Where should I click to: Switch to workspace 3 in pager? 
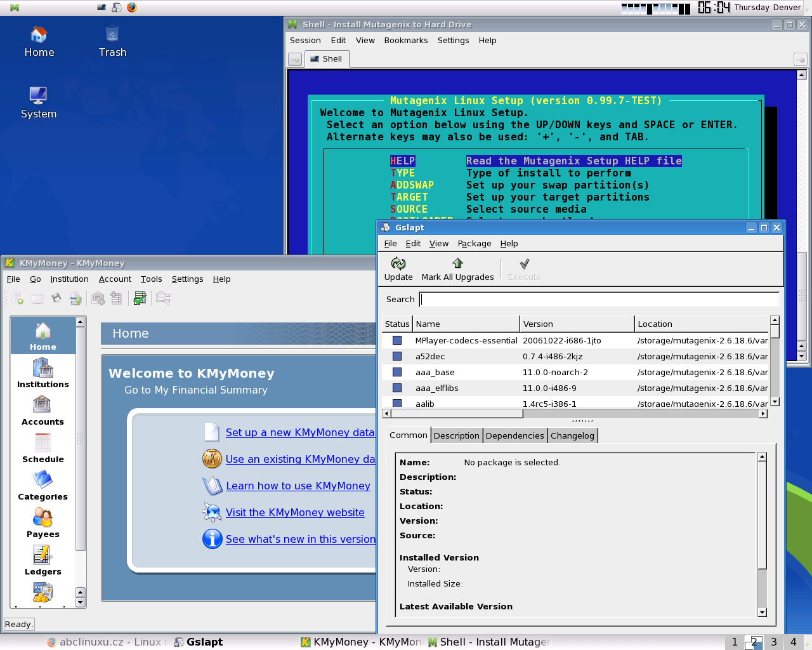(773, 642)
